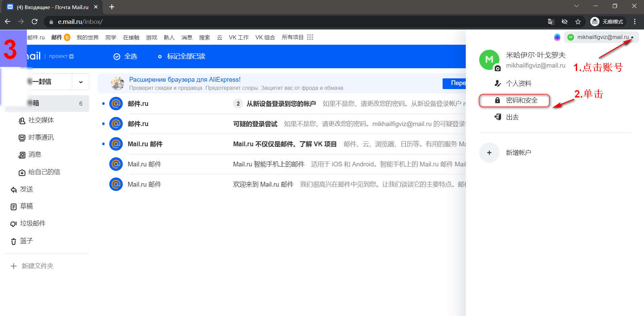Open 我的世界 in top navigation
Image resolution: width=644 pixels, height=316 pixels.
(x=87, y=37)
